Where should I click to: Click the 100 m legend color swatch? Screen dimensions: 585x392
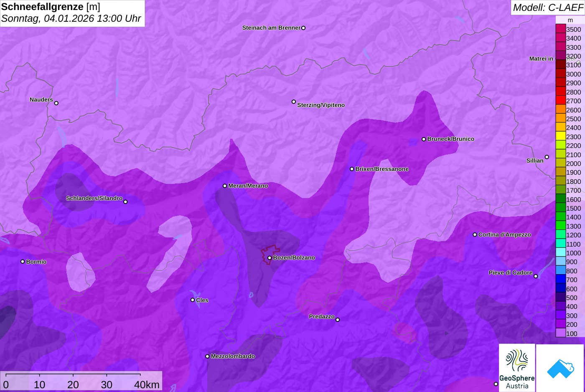click(x=560, y=333)
